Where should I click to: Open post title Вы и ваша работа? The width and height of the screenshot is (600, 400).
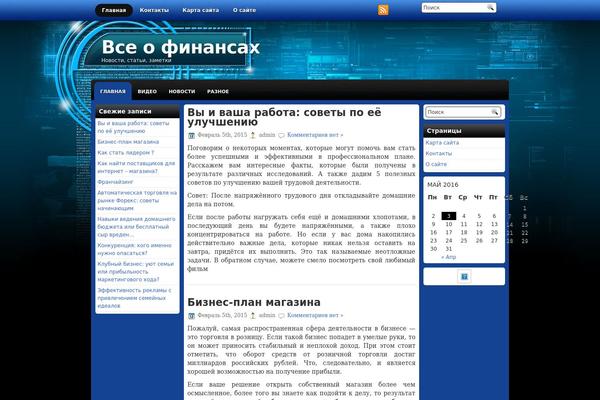pos(284,117)
